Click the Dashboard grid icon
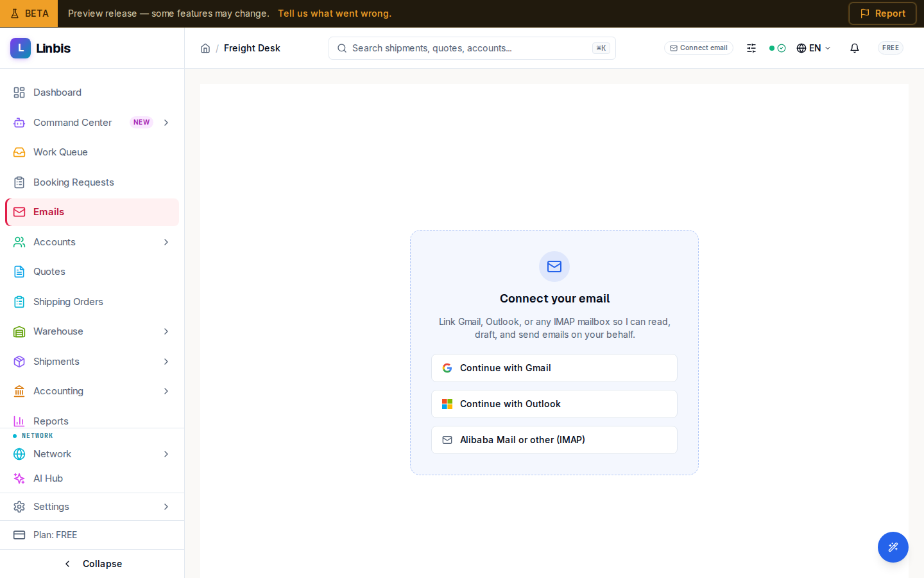924x578 pixels. pos(19,92)
